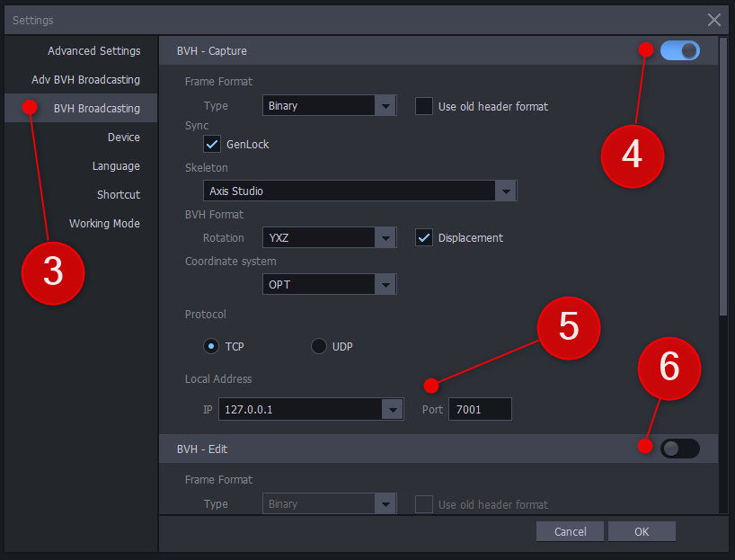The image size is (735, 560).
Task: Check Use old header format under BVH - Capture
Action: pyautogui.click(x=424, y=106)
